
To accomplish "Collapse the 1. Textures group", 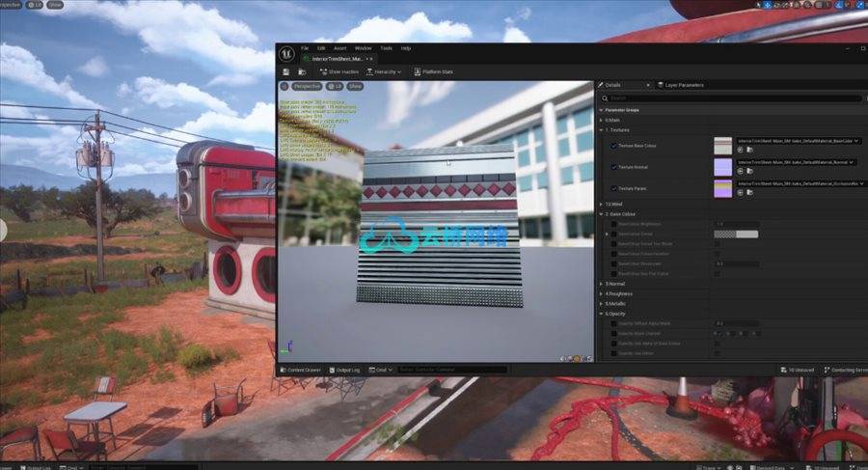I will 602,129.
